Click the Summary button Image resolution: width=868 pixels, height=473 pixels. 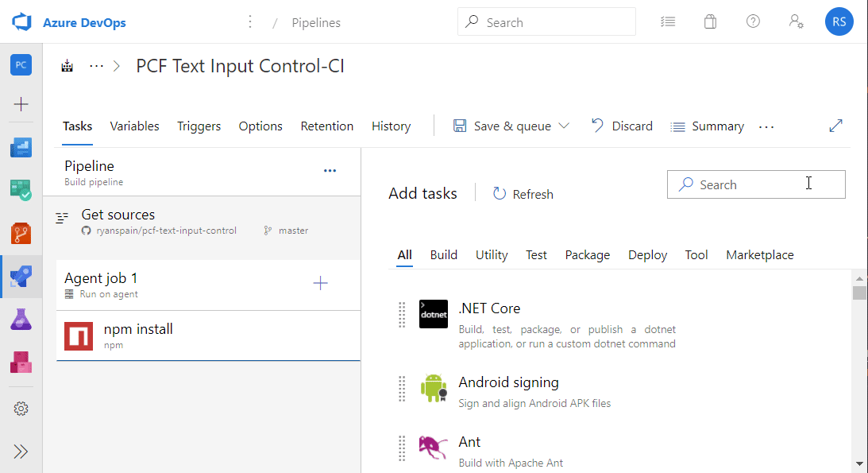click(708, 126)
